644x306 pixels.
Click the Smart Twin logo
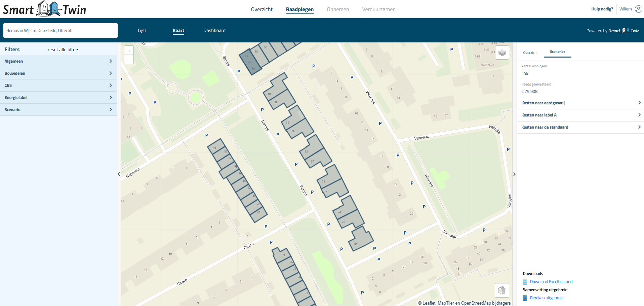[x=45, y=9]
